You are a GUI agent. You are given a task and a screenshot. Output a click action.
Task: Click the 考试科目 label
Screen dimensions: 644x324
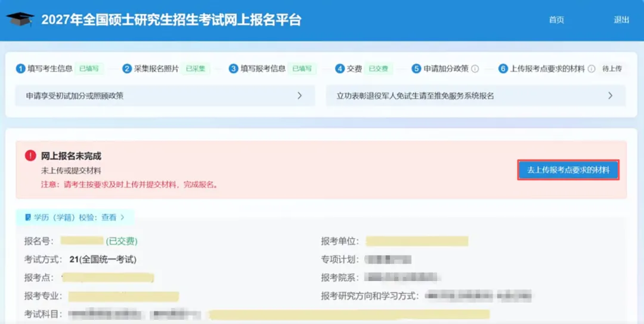43,314
